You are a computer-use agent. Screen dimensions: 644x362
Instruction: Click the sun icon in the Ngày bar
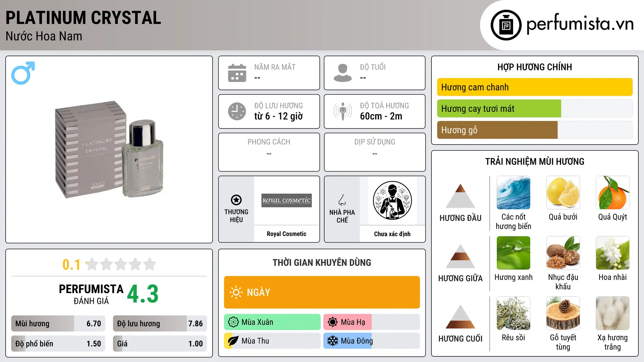click(x=236, y=292)
